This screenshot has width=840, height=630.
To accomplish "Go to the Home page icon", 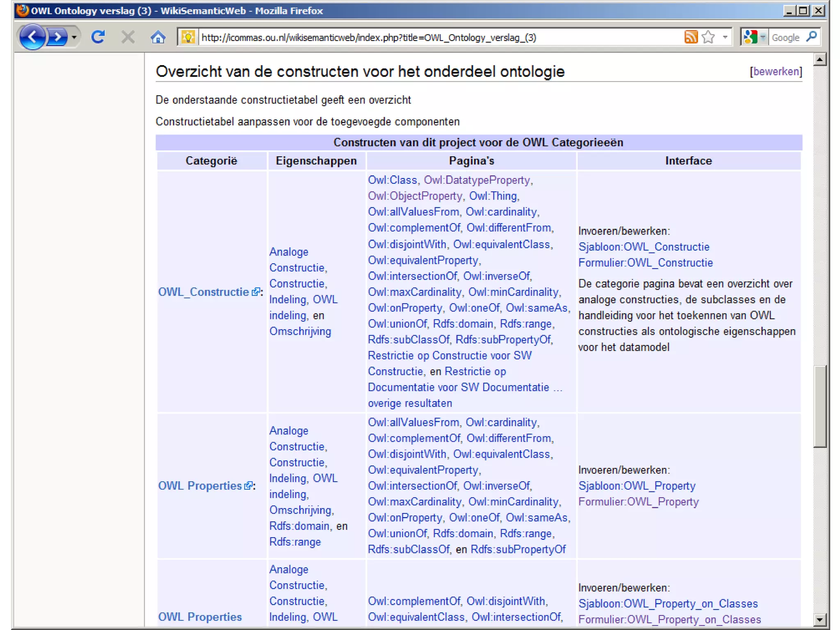I will 158,37.
